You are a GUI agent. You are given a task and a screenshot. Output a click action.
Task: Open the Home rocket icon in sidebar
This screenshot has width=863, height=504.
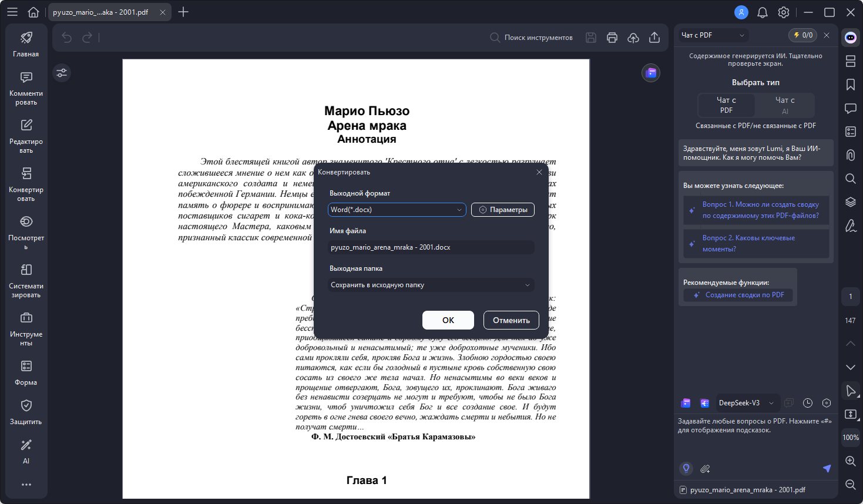[26, 44]
